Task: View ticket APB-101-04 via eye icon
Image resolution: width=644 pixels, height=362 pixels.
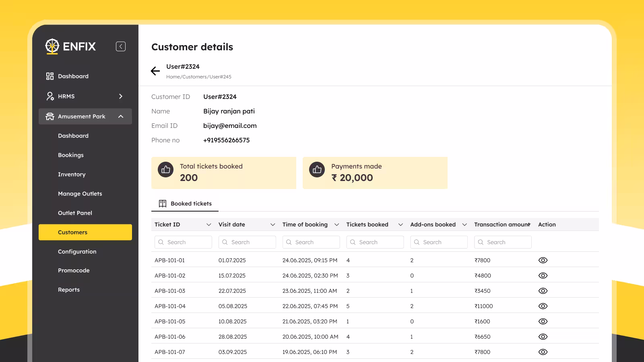Action: pos(543,306)
